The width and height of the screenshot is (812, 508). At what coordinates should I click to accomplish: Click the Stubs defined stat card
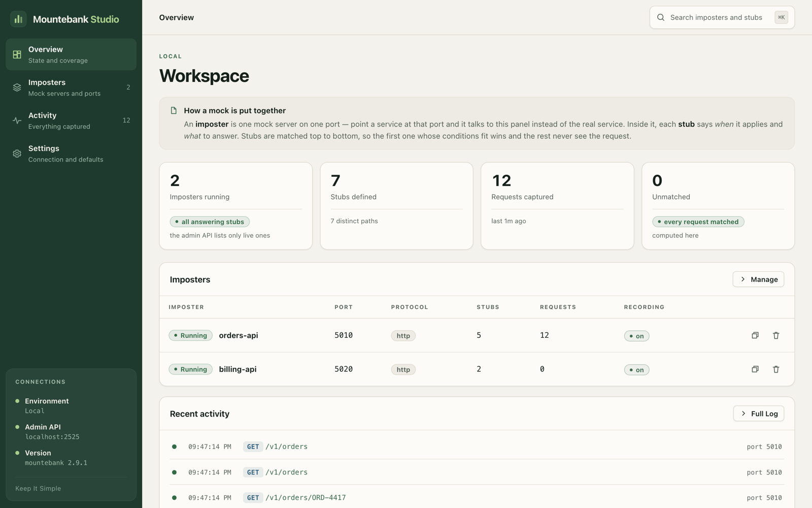pos(396,206)
